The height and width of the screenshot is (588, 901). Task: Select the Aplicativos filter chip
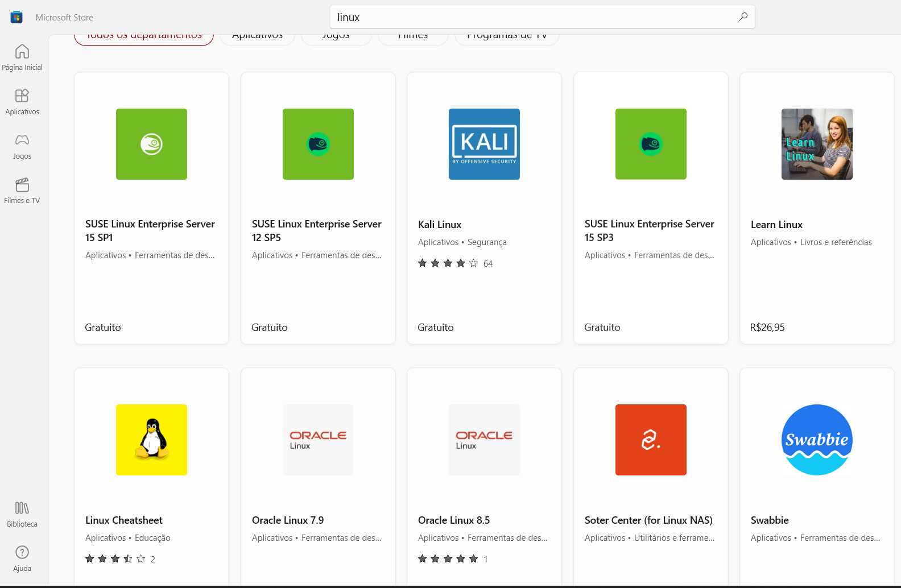258,38
